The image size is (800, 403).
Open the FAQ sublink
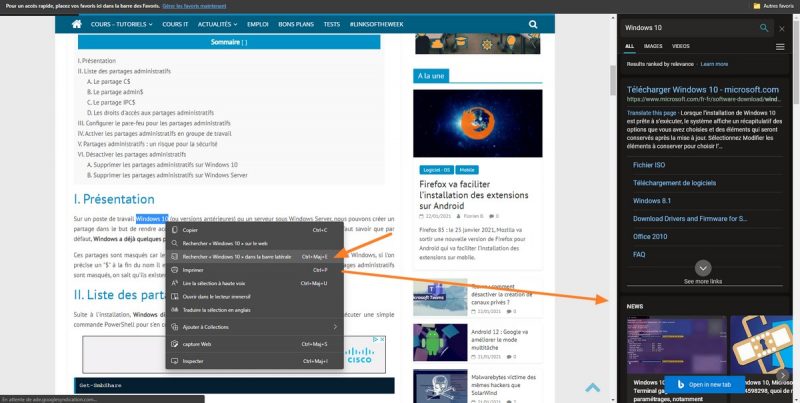pos(639,254)
